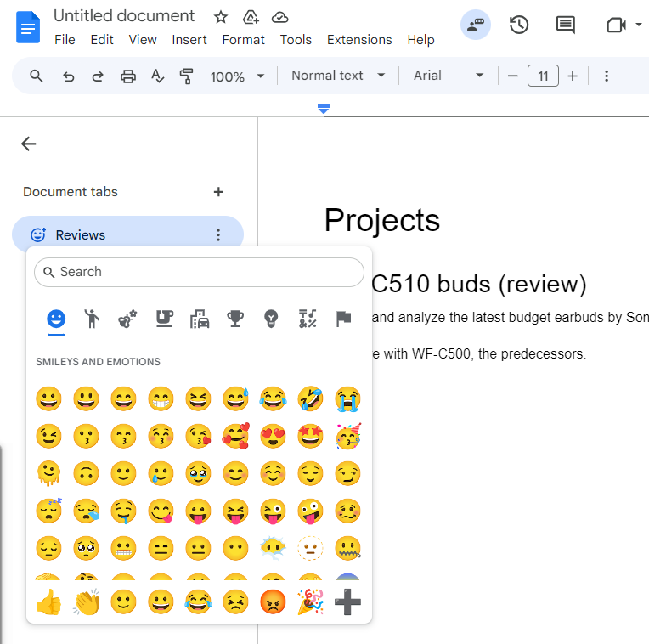Click the video meeting camera icon
The height and width of the screenshot is (644, 649).
point(616,25)
